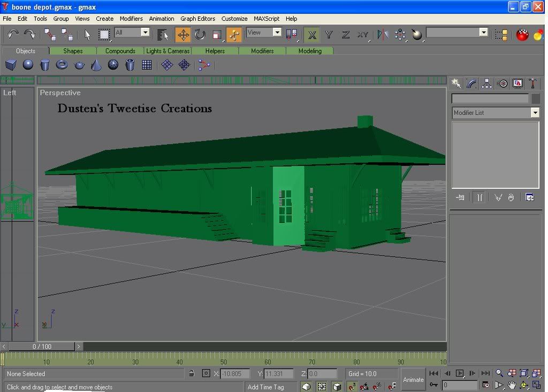Open the Graph Editors menu
548x392 pixels.
[x=198, y=19]
